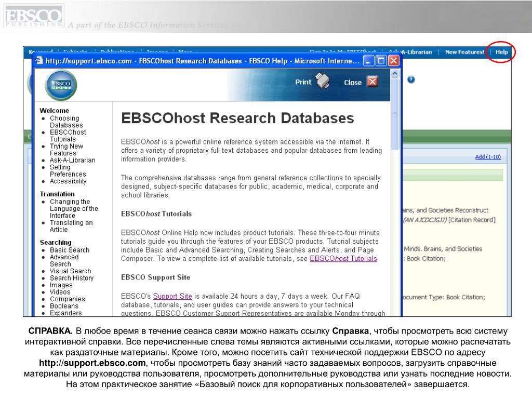Click EBSCOhost Research Databases page heading
The height and width of the screenshot is (399, 532).
point(237,118)
